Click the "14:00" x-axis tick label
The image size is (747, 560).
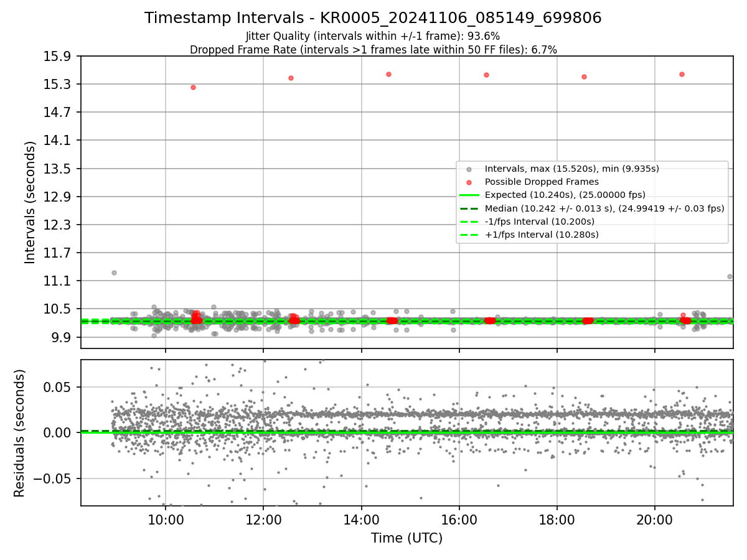click(361, 519)
